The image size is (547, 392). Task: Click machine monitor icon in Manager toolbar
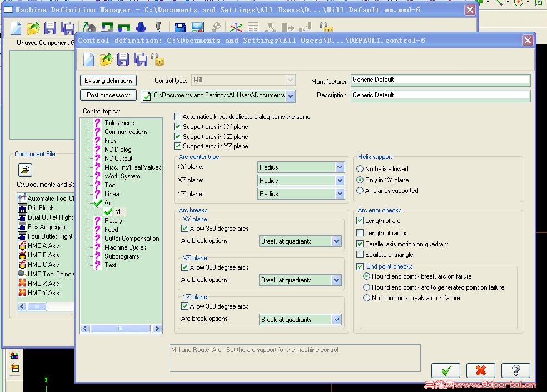pos(197,27)
